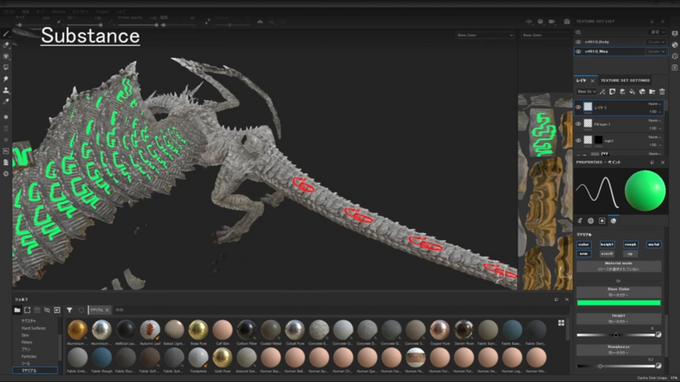680x382 pixels.
Task: Click the camera screenshot icon above viewport
Action: (x=566, y=21)
